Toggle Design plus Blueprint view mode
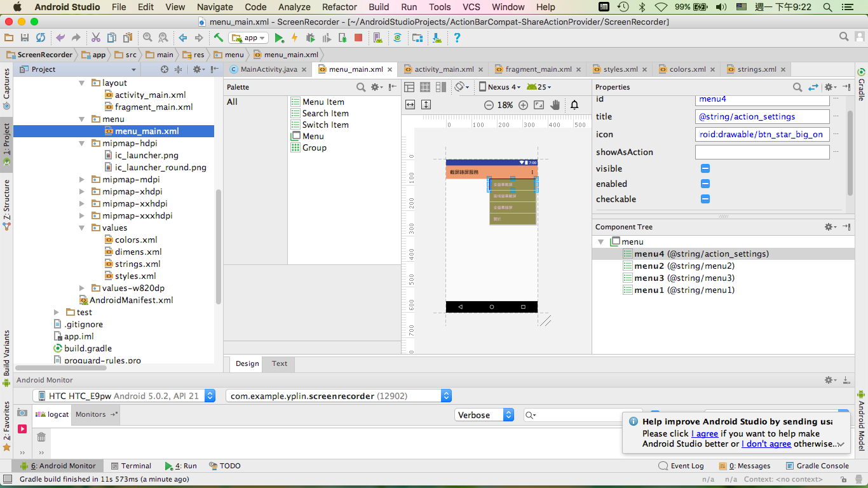This screenshot has width=868, height=488. pos(440,87)
